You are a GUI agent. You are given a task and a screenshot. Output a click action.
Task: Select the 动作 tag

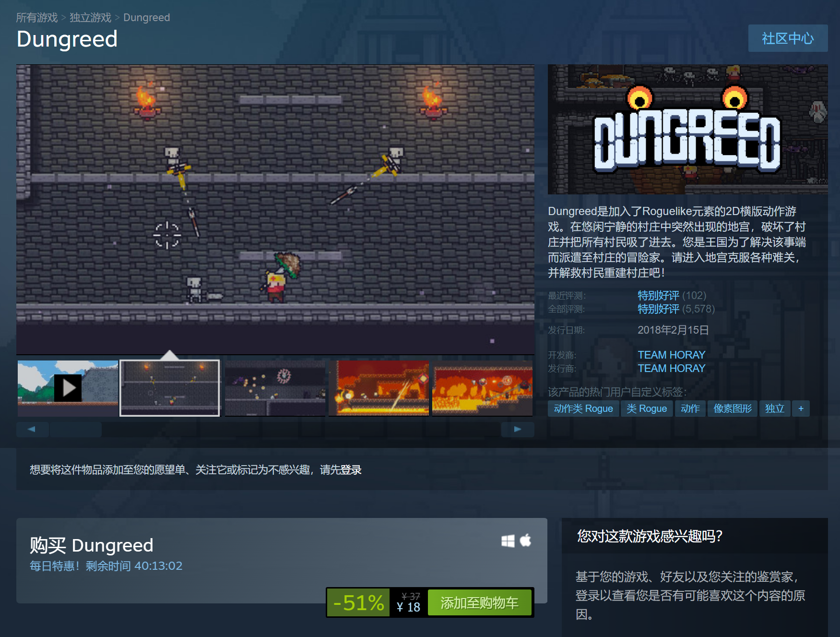pyautogui.click(x=690, y=409)
